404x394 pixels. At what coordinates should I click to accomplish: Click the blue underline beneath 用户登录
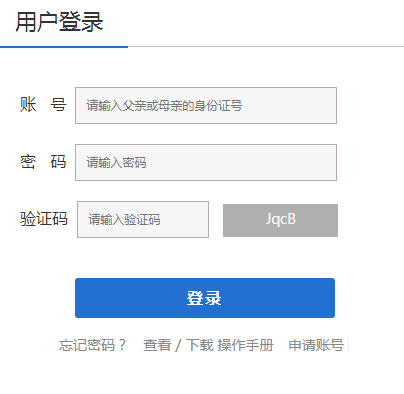click(x=64, y=47)
